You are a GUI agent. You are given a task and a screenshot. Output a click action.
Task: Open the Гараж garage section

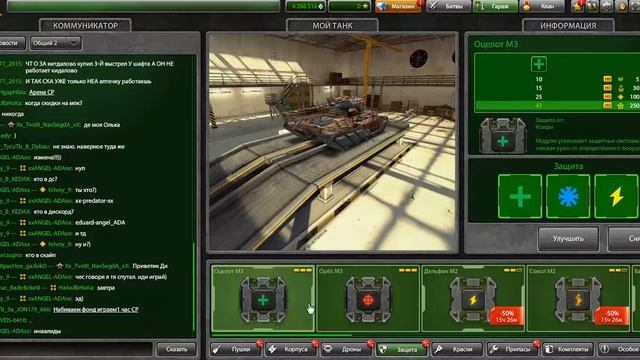[495, 6]
